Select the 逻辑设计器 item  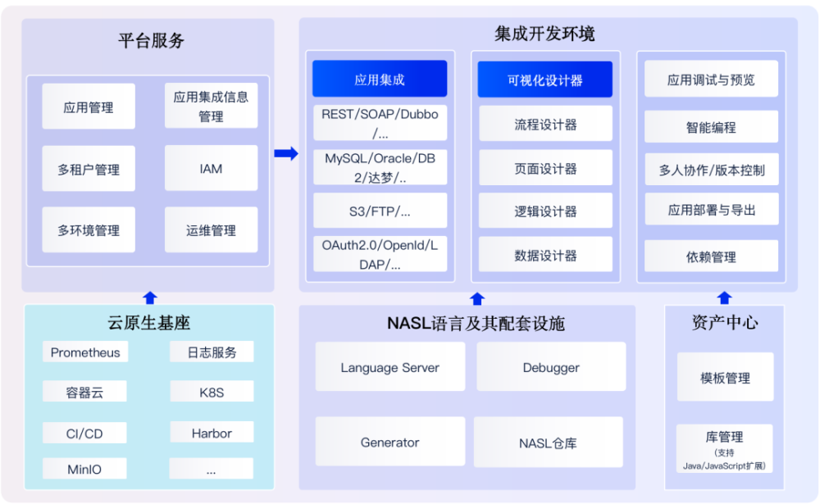point(545,211)
